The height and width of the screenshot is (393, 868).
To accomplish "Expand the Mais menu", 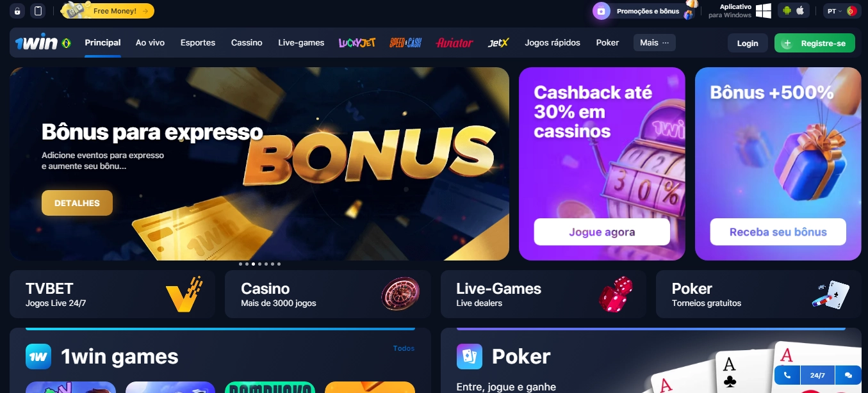I will (655, 43).
